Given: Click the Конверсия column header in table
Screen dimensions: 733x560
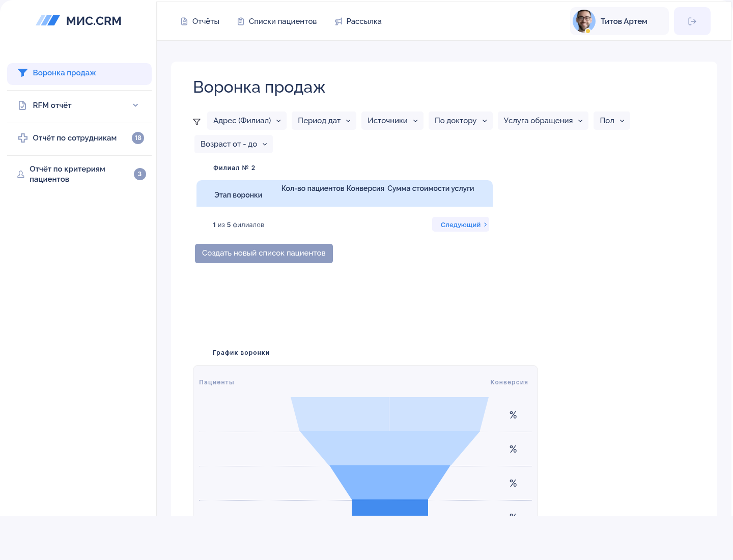Looking at the screenshot, I should click(365, 188).
